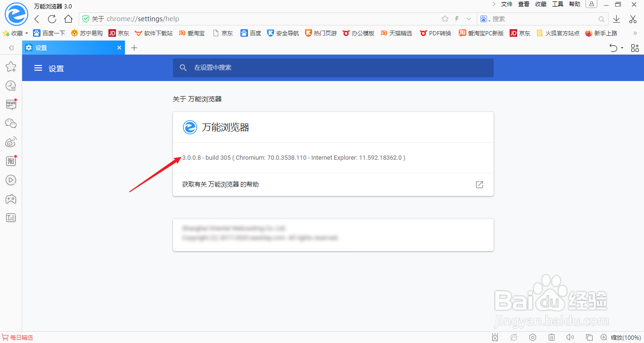
Task: Reload the page with the refresh icon
Action: pyautogui.click(x=52, y=19)
